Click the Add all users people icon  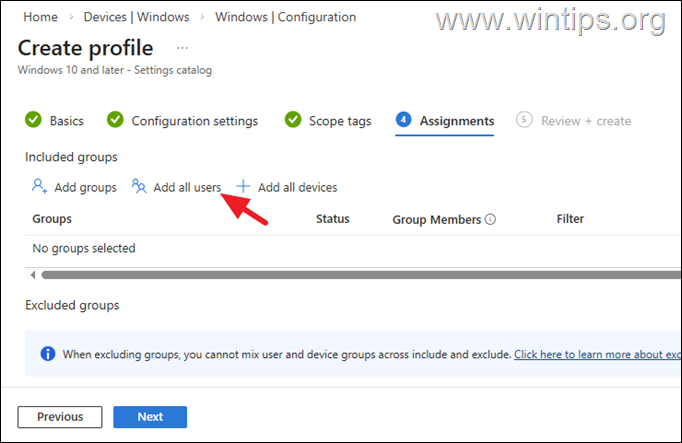139,186
